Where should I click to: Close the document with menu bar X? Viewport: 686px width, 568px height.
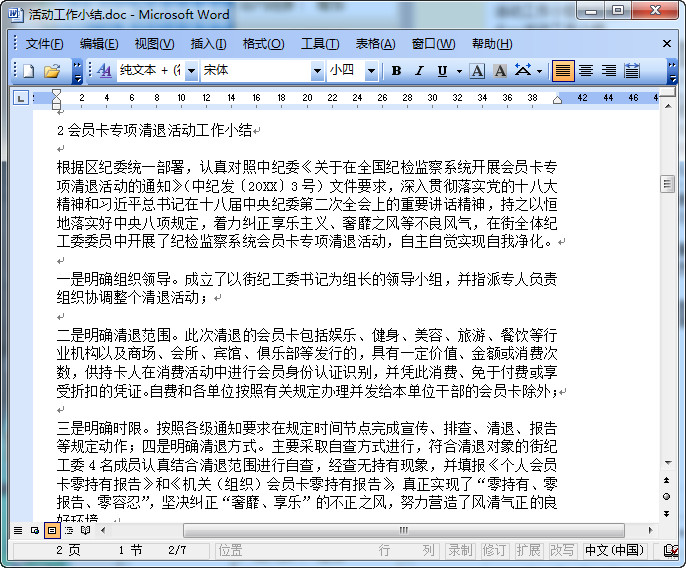pyautogui.click(x=667, y=44)
